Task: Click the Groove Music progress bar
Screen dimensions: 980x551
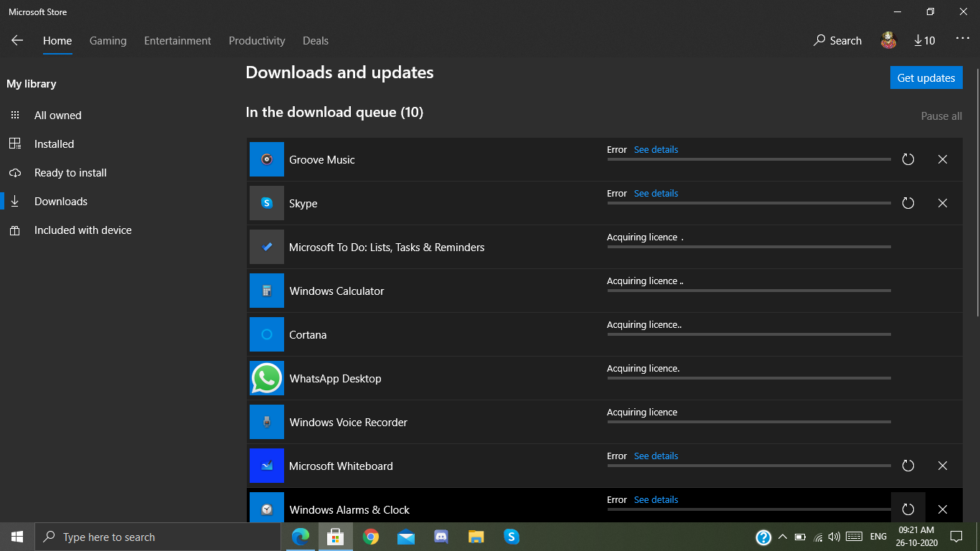Action: pos(749,159)
